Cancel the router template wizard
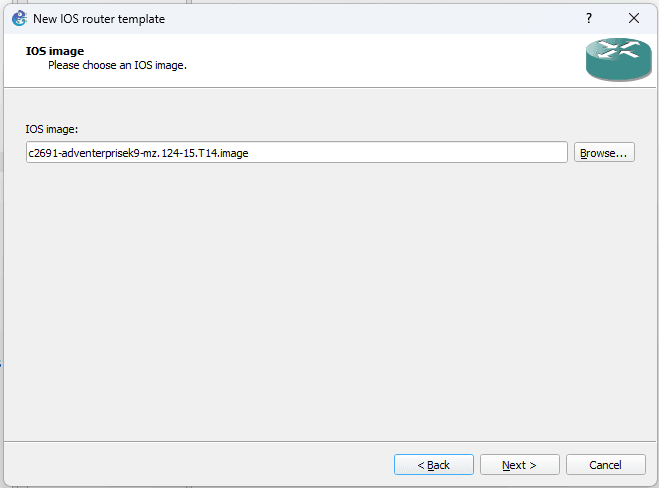 605,465
